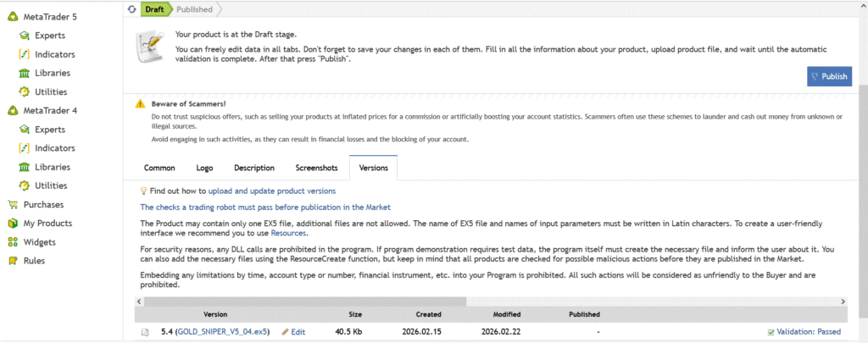The width and height of the screenshot is (868, 343).
Task: Click the My Products box icon
Action: (x=12, y=223)
